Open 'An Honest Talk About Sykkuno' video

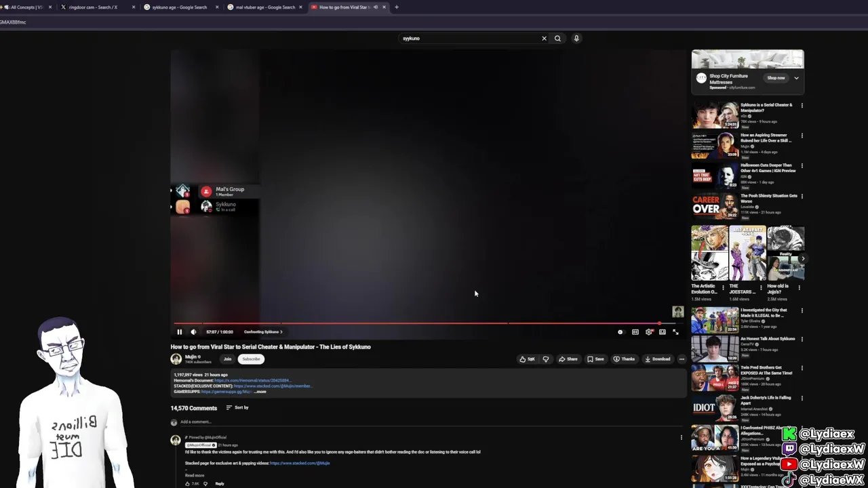(x=715, y=350)
